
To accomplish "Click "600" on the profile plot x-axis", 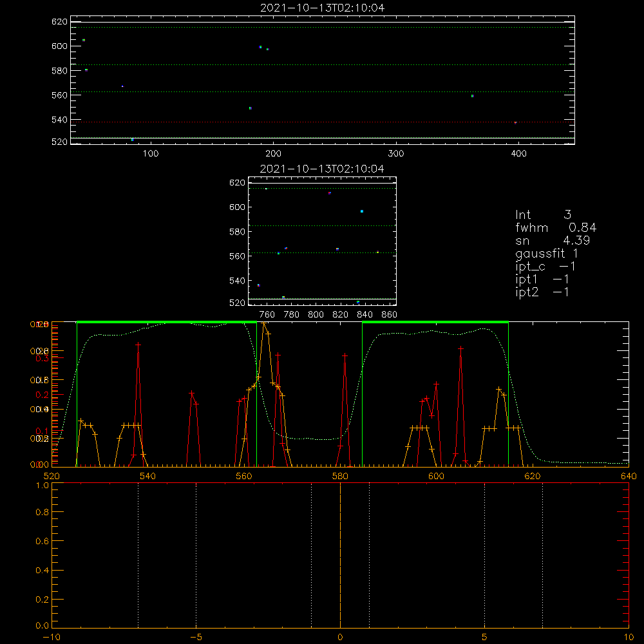I will pos(436,476).
